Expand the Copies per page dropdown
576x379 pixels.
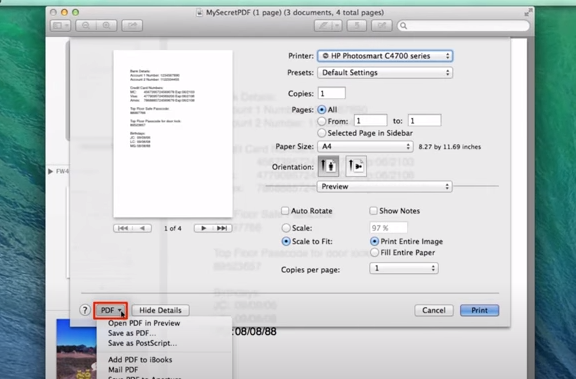pos(404,268)
